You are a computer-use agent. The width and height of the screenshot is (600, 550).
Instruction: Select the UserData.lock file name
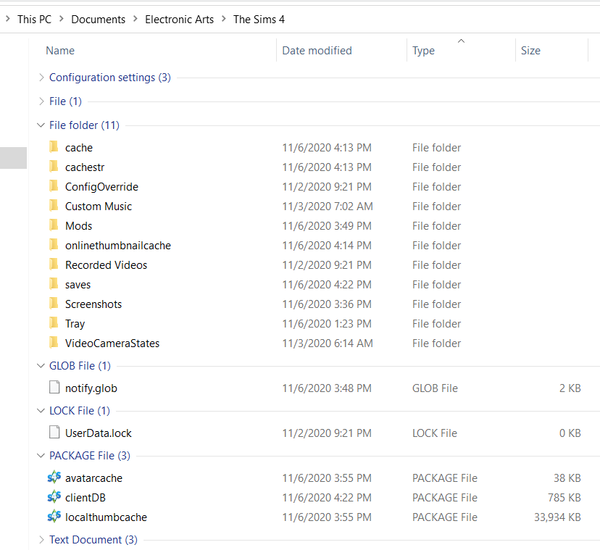(x=98, y=433)
